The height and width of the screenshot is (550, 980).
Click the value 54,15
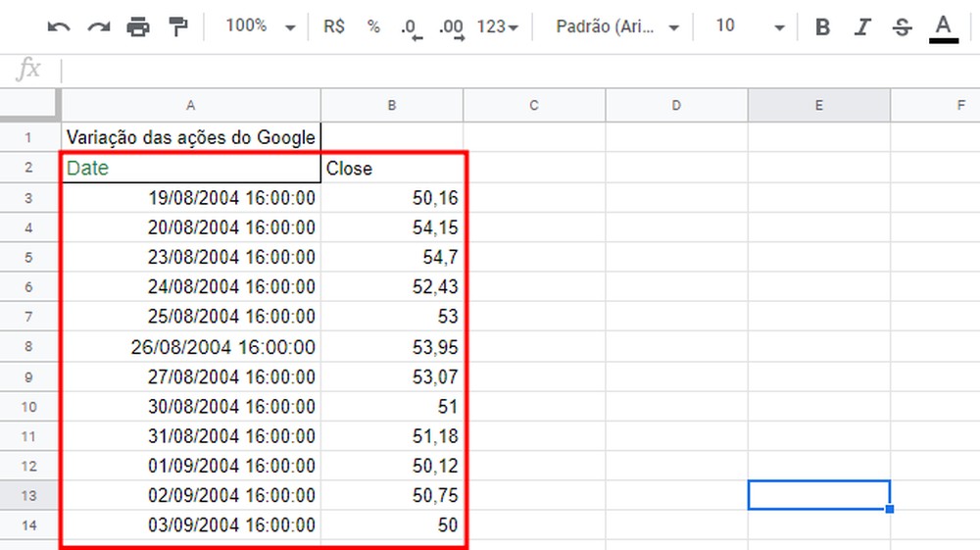pyautogui.click(x=435, y=227)
